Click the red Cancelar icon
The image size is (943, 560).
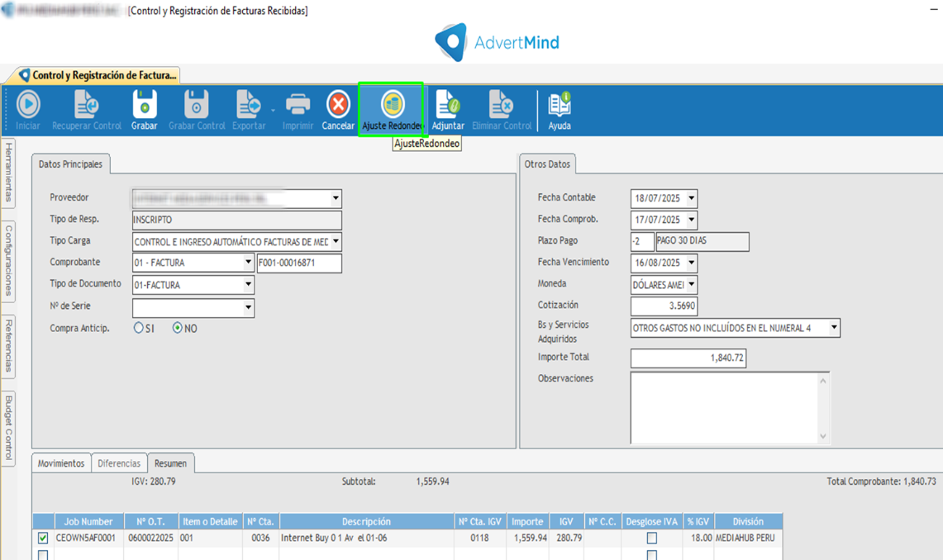coord(338,105)
